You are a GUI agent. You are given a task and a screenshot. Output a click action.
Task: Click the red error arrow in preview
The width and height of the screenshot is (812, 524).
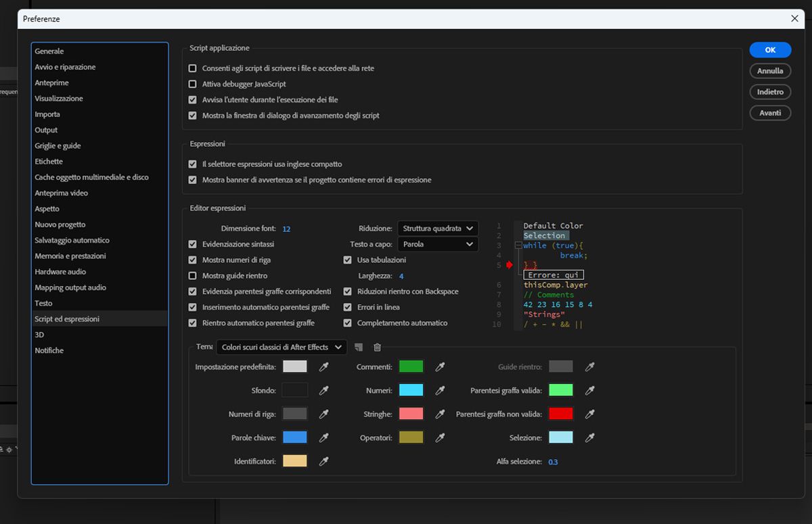[510, 265]
